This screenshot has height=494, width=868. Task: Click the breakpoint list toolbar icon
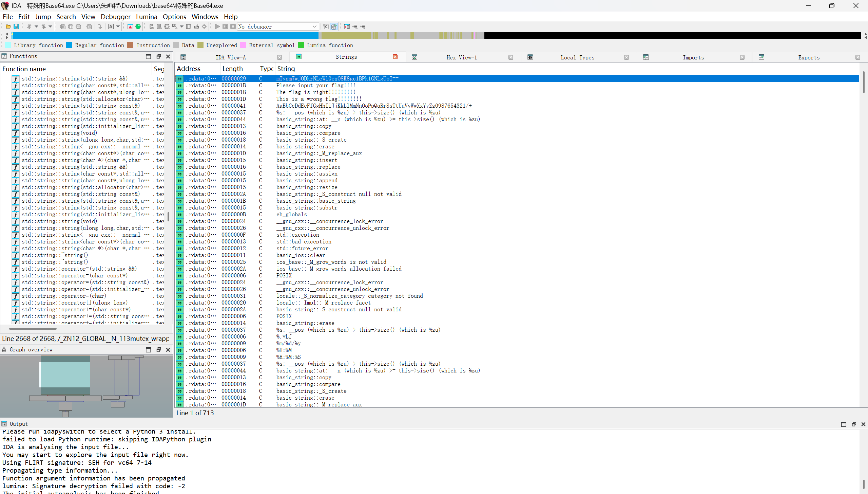click(347, 26)
